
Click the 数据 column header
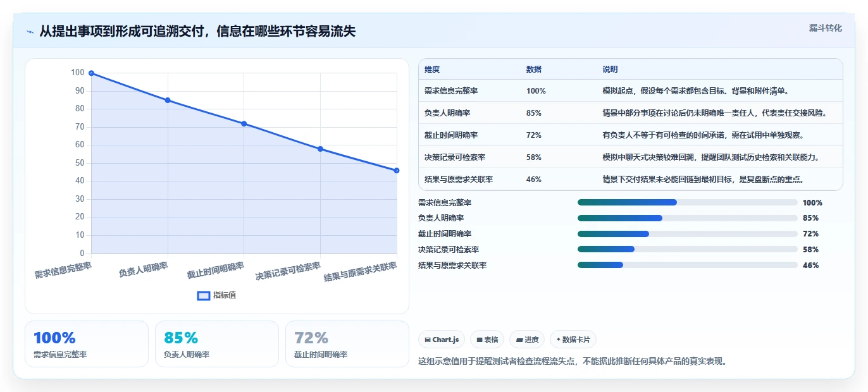click(534, 70)
